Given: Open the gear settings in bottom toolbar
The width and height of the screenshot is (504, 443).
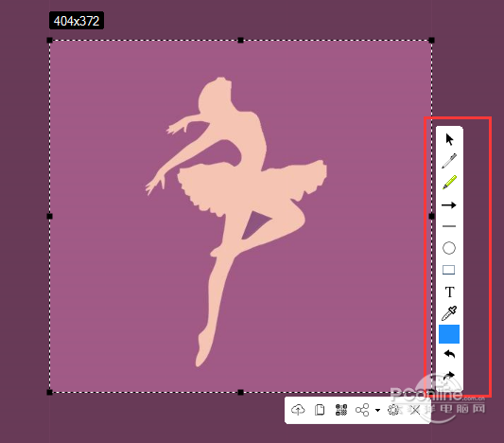Looking at the screenshot, I should click(x=393, y=410).
